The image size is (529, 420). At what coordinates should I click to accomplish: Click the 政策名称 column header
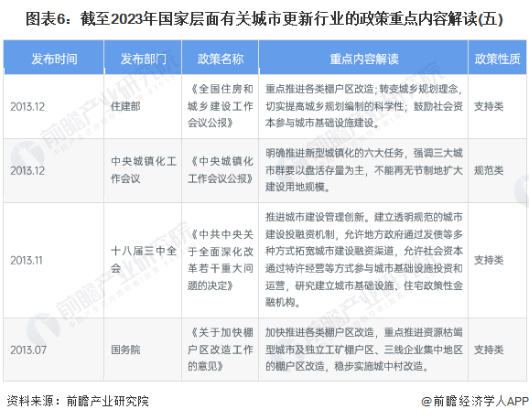(221, 59)
